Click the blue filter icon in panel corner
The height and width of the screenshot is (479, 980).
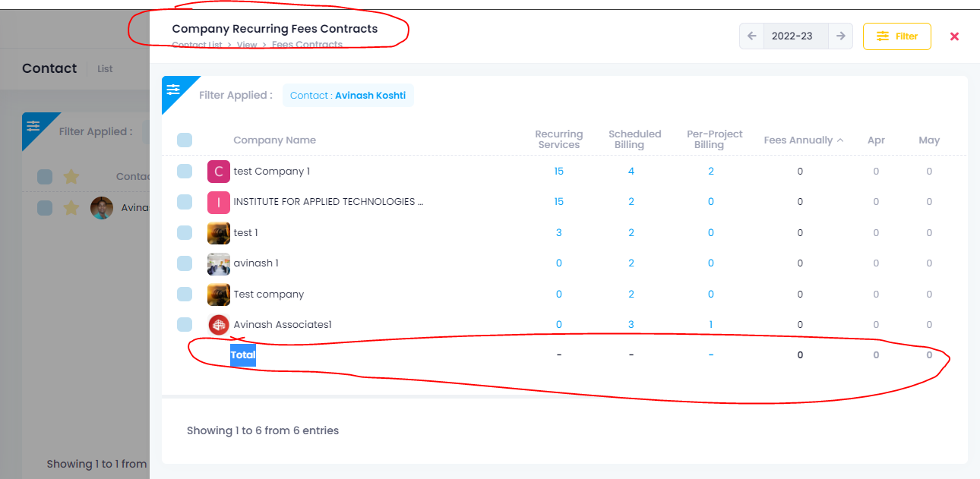click(x=173, y=89)
